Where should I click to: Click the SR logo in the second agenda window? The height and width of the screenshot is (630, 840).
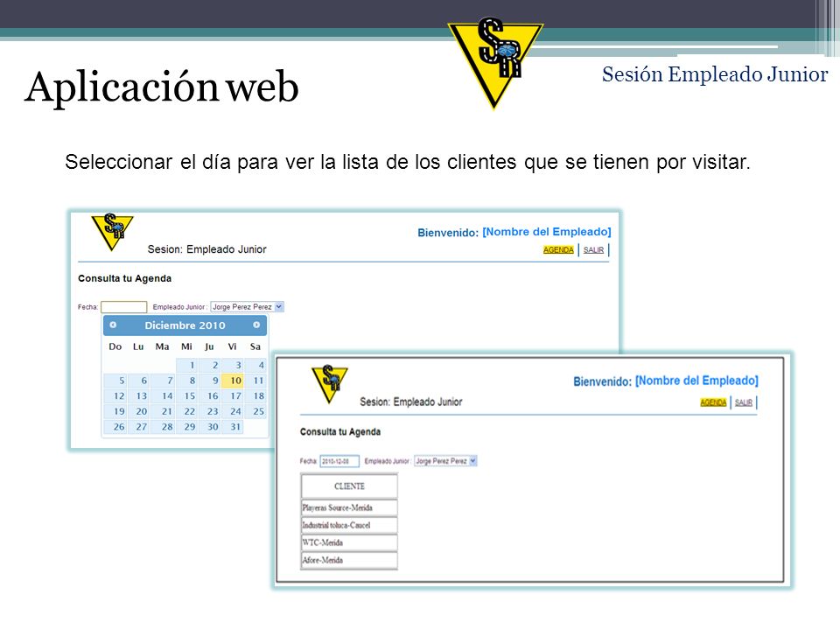330,383
